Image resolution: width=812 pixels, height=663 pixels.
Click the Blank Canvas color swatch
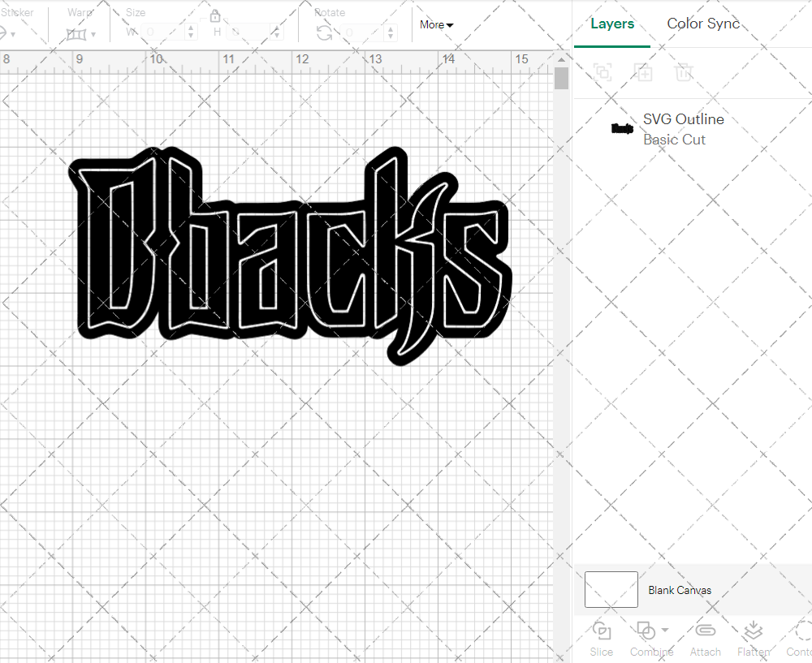tap(611, 589)
